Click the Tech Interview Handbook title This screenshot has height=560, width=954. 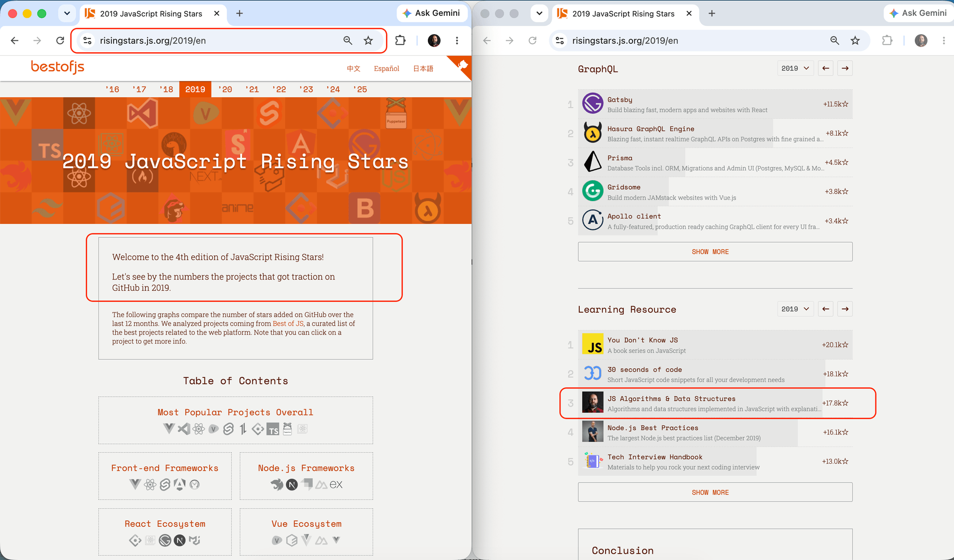click(x=655, y=457)
